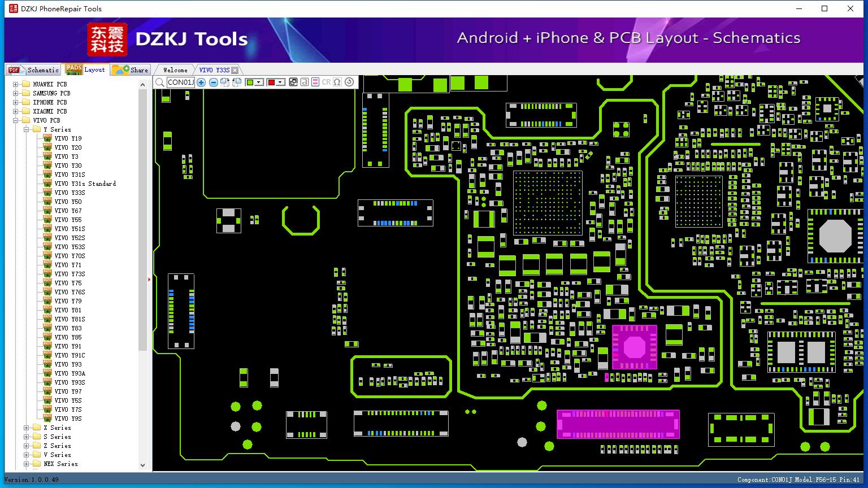
Task: Select VIVO Y70S in the tree
Action: point(70,256)
